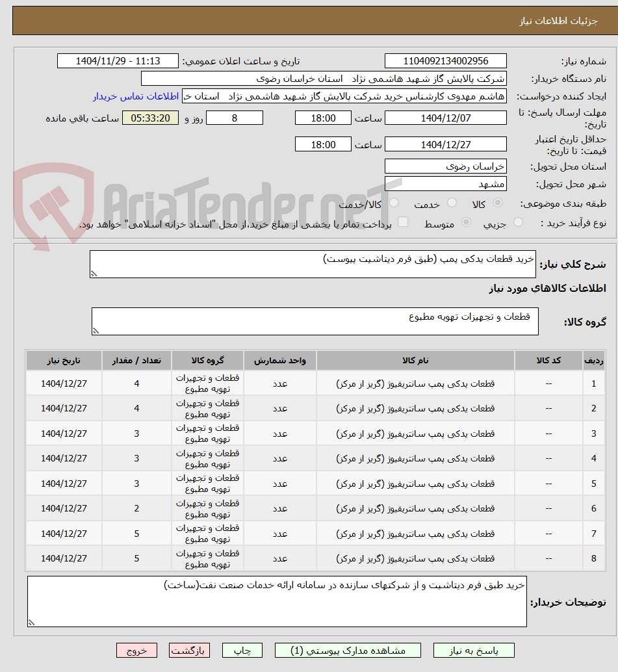618x672 pixels.
Task: Click the reply deadline time 18:00 field
Action: (323, 118)
